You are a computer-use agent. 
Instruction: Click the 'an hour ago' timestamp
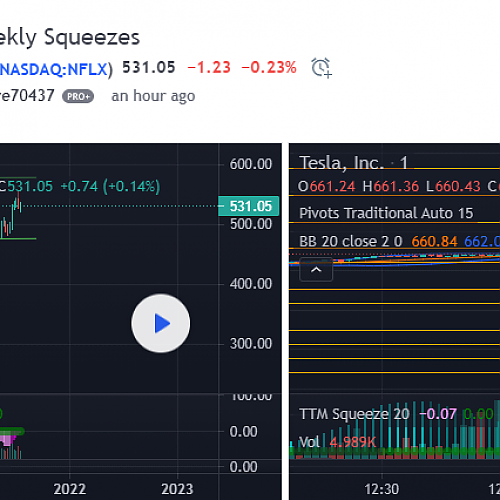pyautogui.click(x=153, y=96)
